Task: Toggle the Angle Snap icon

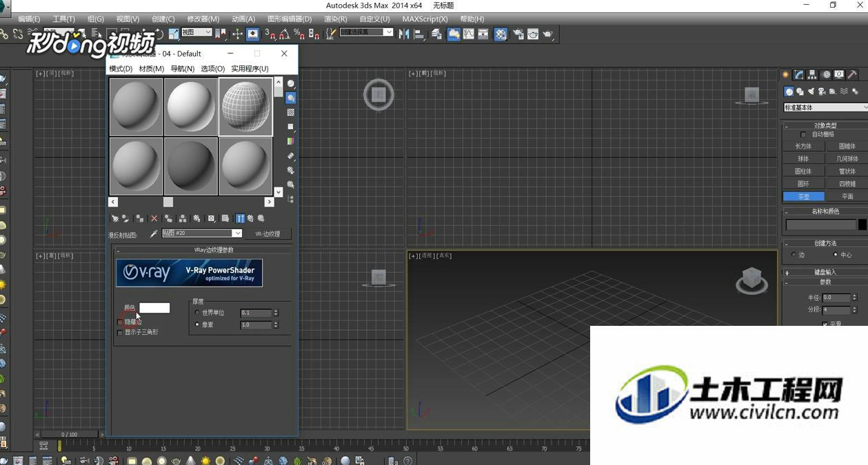Action: [x=284, y=34]
